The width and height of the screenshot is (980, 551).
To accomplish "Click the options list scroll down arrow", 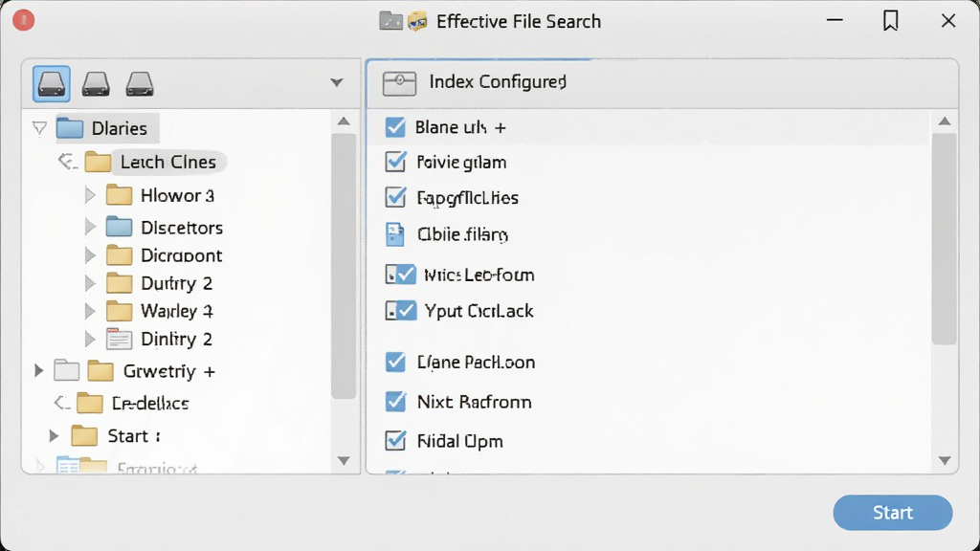I will coord(945,461).
